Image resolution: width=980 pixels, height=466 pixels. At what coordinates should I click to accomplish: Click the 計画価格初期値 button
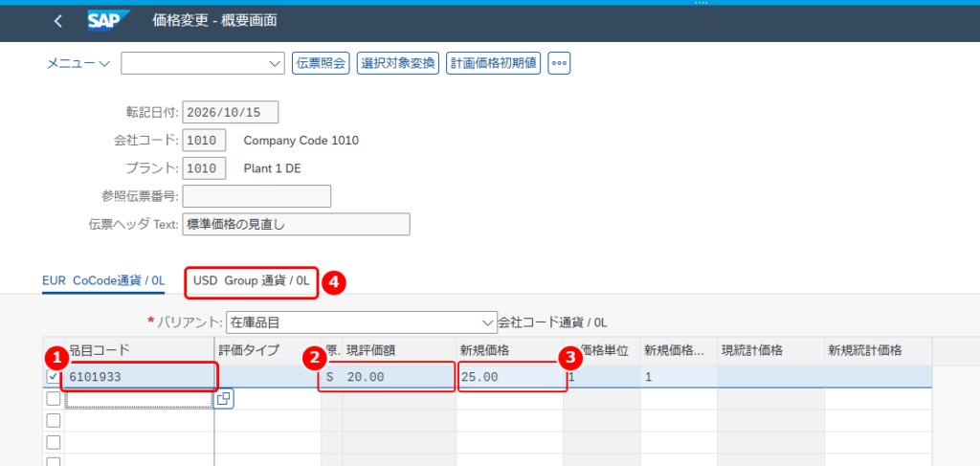tap(493, 63)
